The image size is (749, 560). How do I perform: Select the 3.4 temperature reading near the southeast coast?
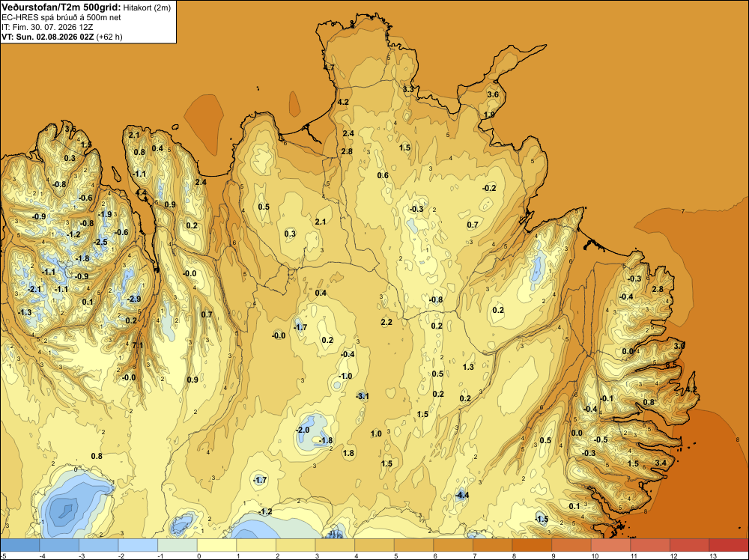[x=661, y=463]
